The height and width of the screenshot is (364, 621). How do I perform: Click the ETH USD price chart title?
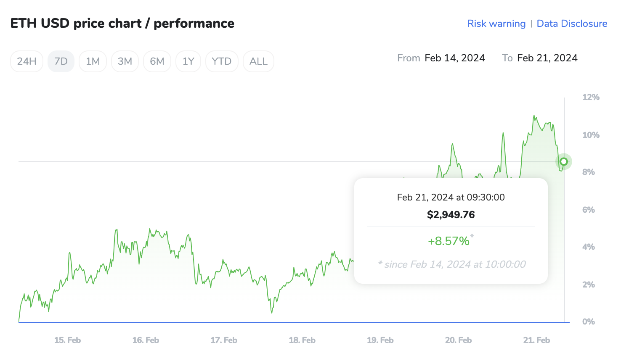click(122, 23)
